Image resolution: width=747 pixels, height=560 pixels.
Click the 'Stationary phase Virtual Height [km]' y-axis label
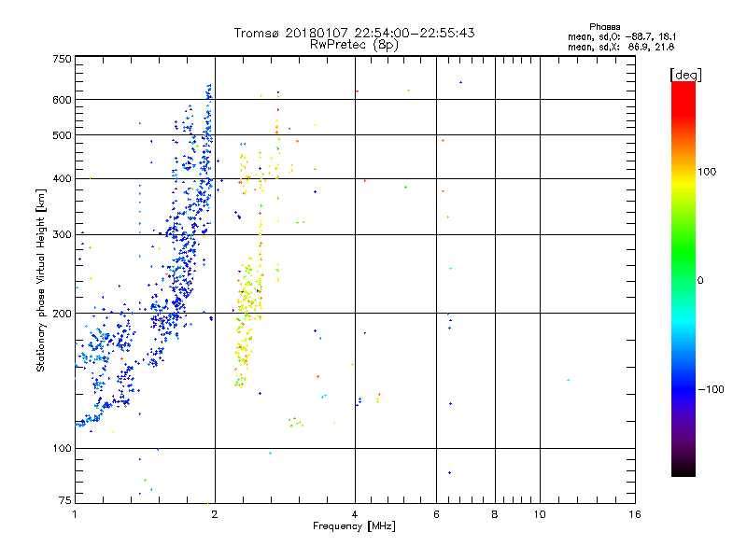coord(41,281)
